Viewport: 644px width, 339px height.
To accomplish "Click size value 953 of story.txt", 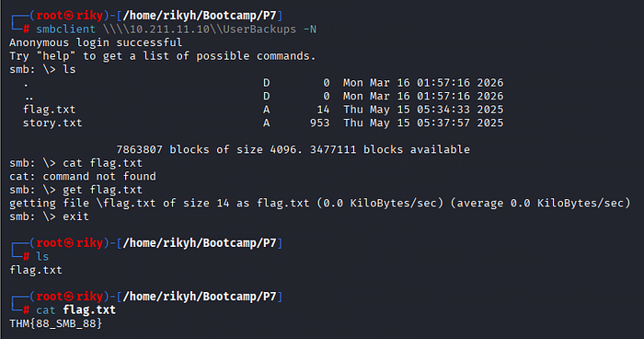I will point(319,123).
